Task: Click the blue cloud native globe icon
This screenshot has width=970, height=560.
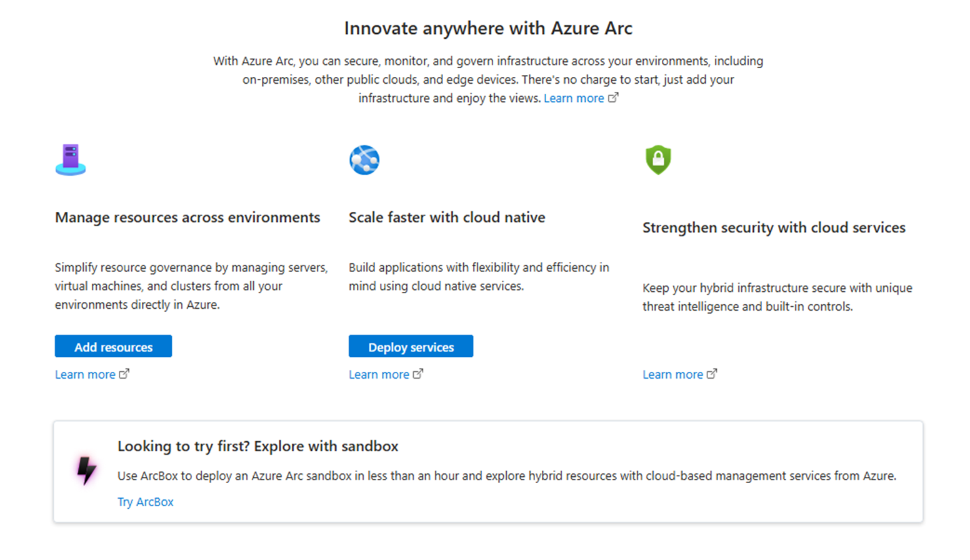Action: tap(364, 160)
